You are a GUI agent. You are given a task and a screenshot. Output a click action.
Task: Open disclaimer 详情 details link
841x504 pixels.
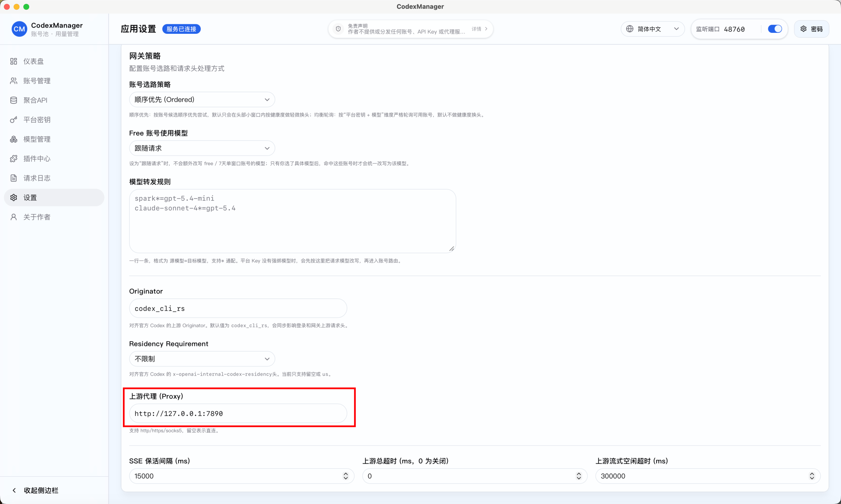tap(479, 29)
